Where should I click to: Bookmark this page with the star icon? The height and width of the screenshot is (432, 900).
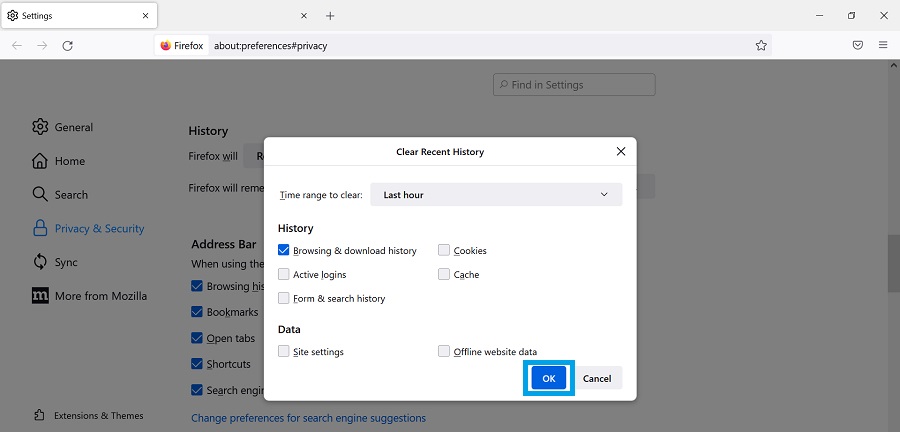pyautogui.click(x=761, y=45)
